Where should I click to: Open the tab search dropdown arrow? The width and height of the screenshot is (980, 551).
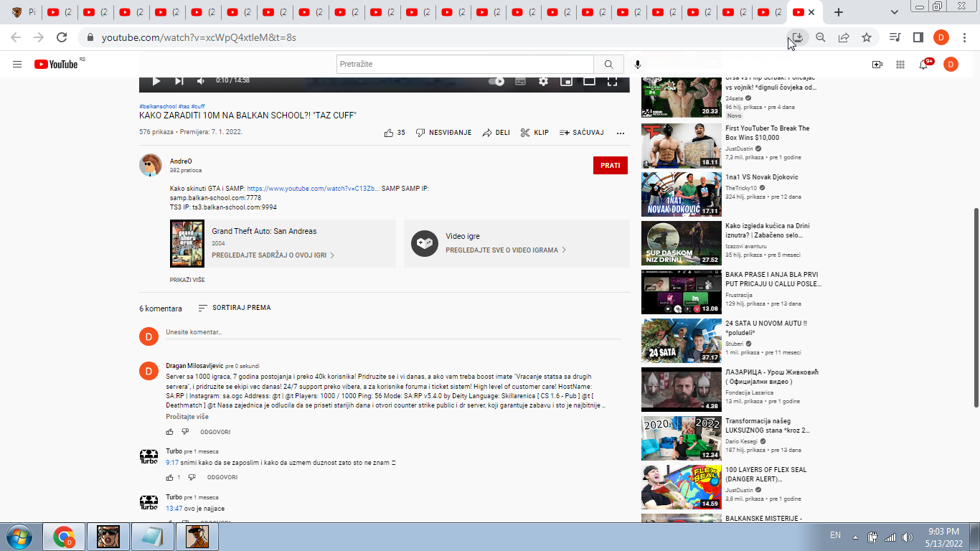point(895,12)
